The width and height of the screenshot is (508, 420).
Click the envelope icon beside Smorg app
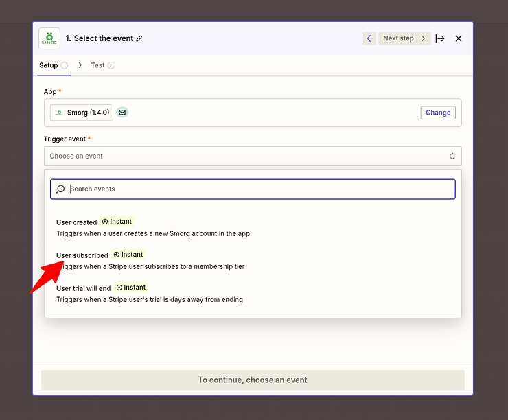pyautogui.click(x=122, y=113)
